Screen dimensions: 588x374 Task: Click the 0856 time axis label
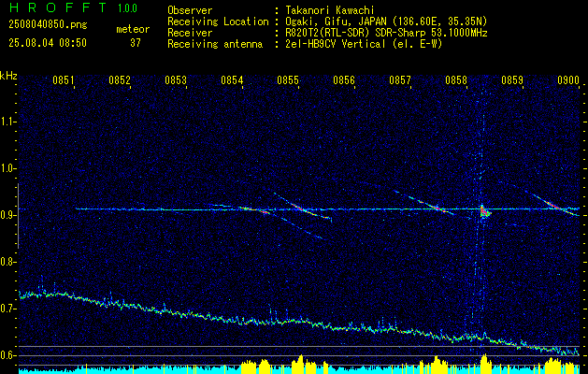pyautogui.click(x=344, y=79)
